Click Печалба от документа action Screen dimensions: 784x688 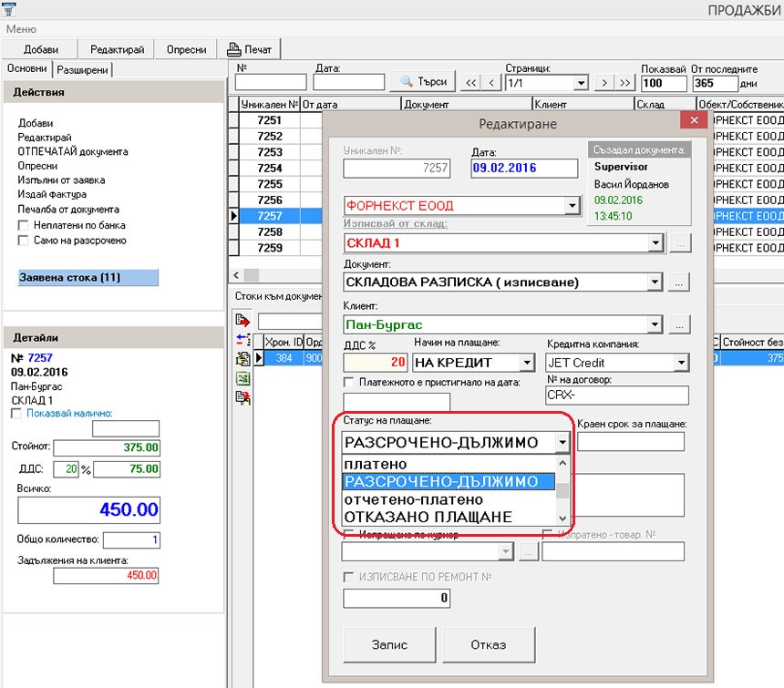coord(68,209)
